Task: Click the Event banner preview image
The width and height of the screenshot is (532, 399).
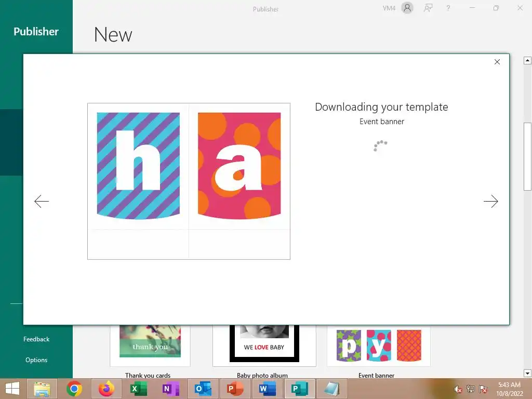Action: pos(189,181)
